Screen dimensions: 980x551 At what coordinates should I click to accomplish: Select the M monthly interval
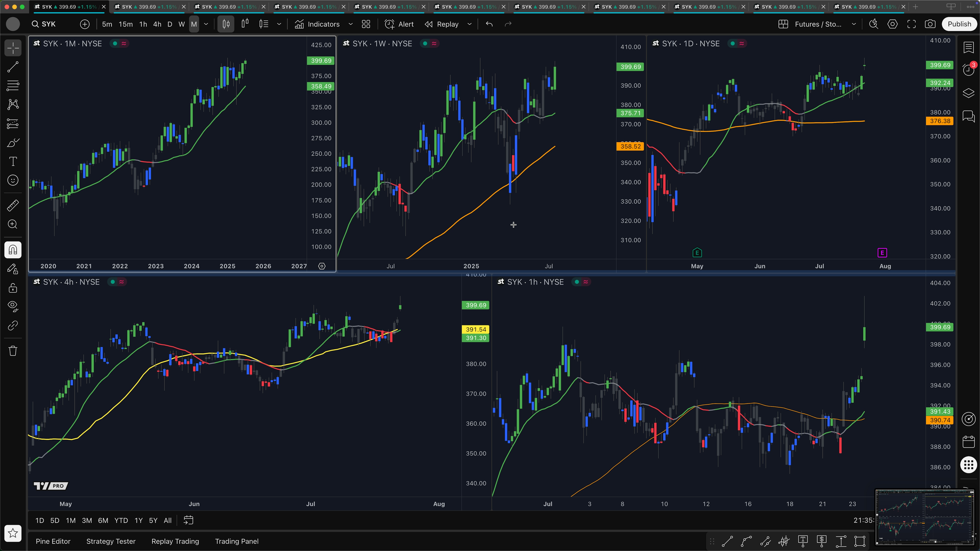[194, 24]
